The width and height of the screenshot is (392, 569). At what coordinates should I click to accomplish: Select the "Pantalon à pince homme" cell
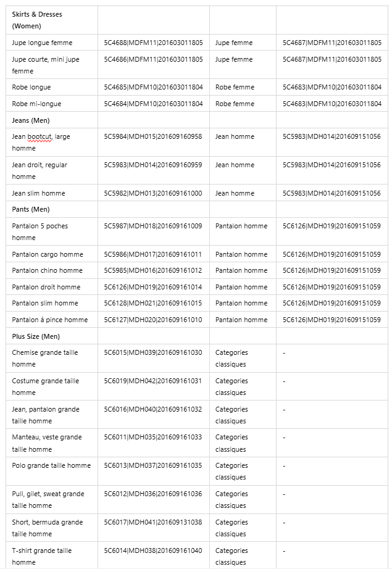(50, 320)
